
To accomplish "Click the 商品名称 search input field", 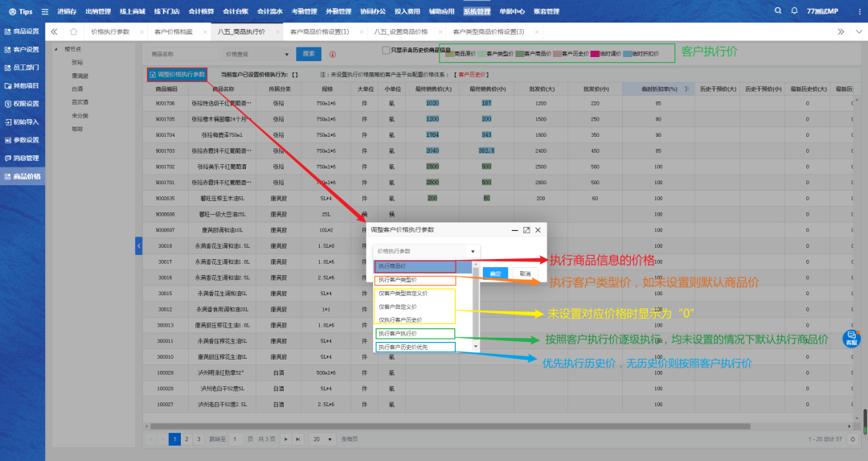I will [183, 54].
